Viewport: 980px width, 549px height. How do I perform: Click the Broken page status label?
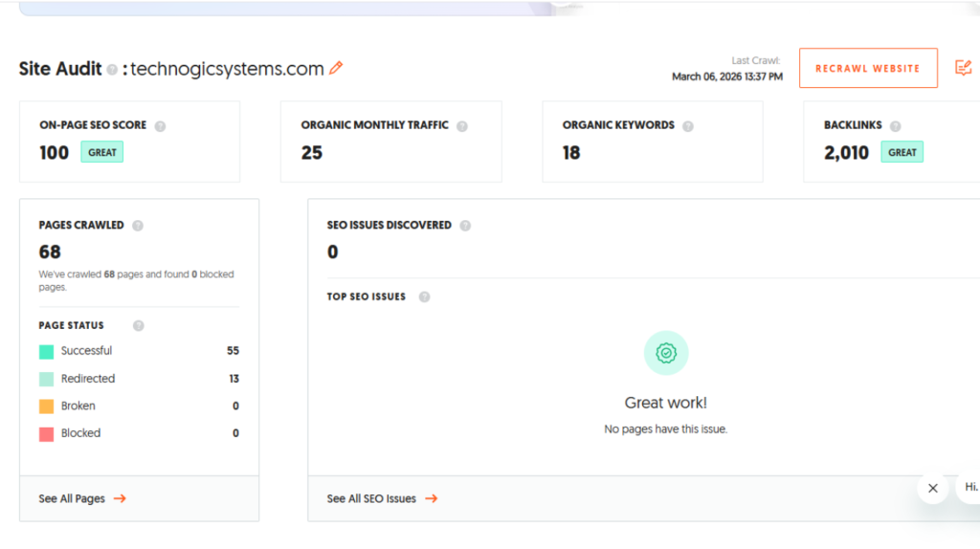tap(78, 406)
